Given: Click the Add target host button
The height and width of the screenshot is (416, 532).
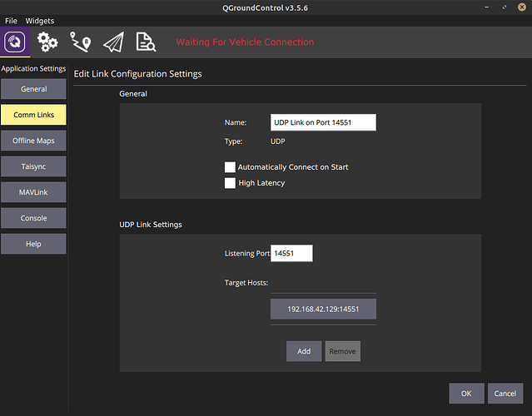Looking at the screenshot, I should (304, 351).
